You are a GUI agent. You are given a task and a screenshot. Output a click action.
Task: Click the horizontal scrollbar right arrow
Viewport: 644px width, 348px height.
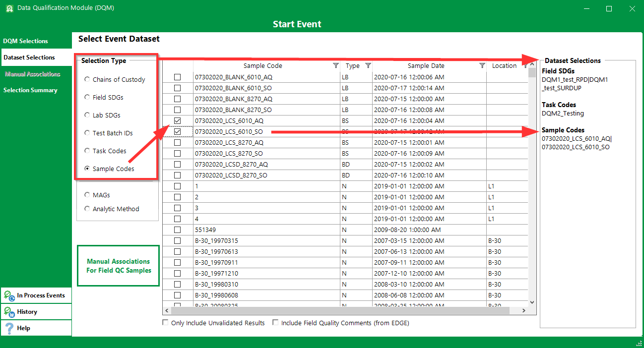(x=523, y=310)
